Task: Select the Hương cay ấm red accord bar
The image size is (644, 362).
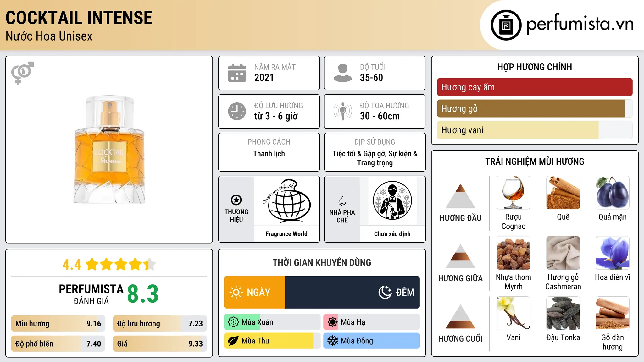Action: (x=535, y=87)
